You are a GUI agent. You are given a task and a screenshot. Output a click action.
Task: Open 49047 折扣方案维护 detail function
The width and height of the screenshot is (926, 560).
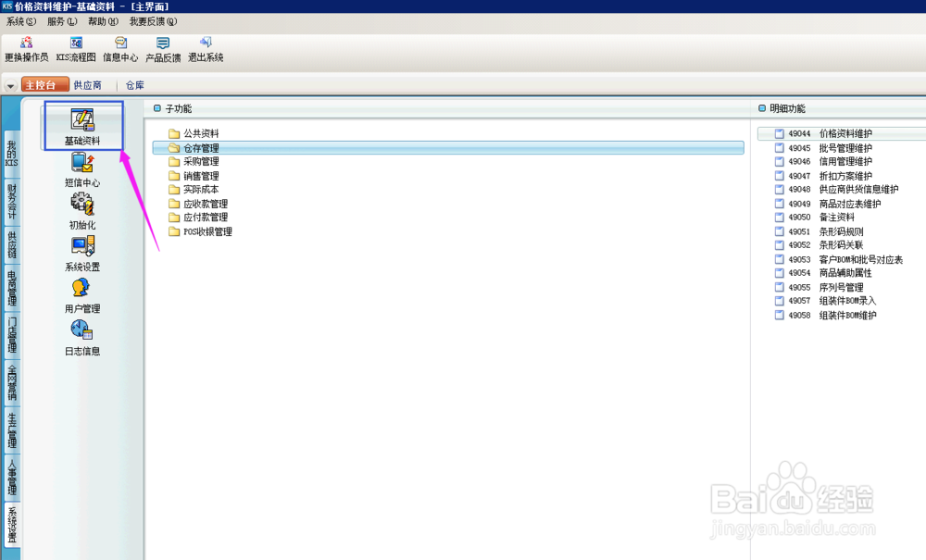pyautogui.click(x=824, y=176)
